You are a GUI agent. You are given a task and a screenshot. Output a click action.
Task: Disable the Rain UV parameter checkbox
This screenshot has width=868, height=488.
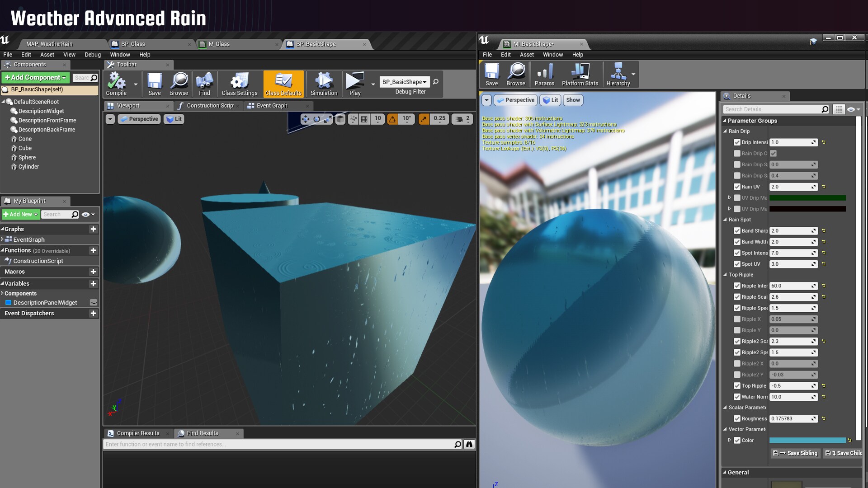pyautogui.click(x=737, y=187)
